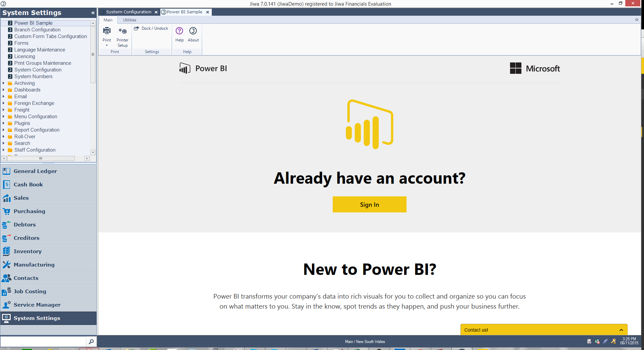Expand the Archiving folder
This screenshot has height=350, width=644.
coord(4,83)
